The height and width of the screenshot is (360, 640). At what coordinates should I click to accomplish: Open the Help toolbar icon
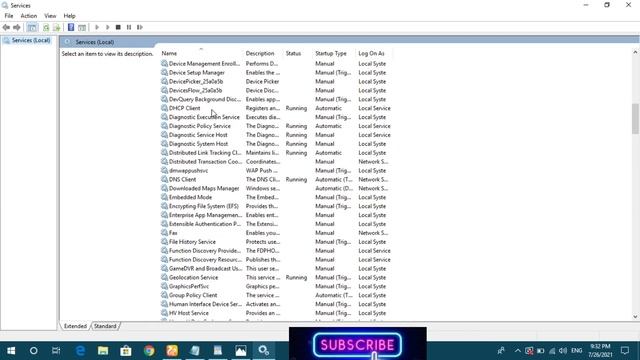coord(71,27)
